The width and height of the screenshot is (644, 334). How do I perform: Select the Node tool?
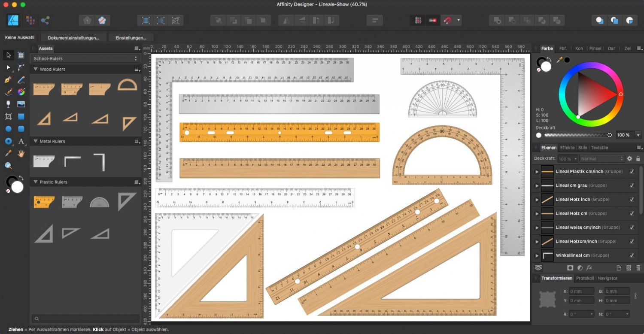pos(8,67)
